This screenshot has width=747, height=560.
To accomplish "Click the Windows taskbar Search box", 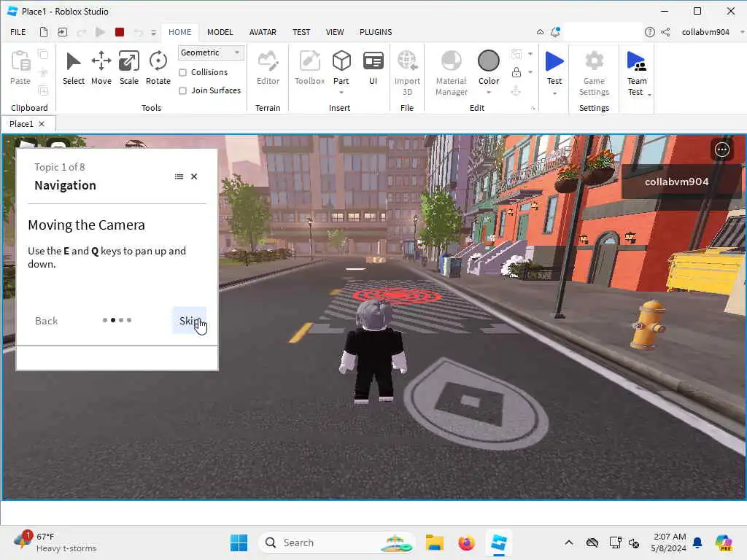I will pos(336,542).
